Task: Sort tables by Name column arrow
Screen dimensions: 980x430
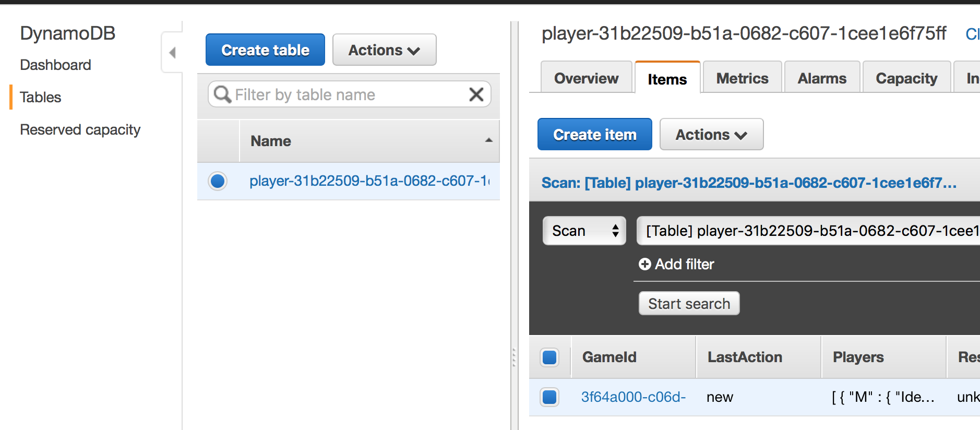Action: pos(488,140)
